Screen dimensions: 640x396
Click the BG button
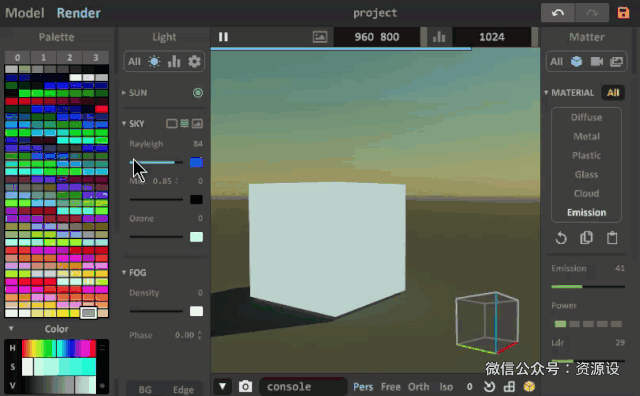[145, 389]
